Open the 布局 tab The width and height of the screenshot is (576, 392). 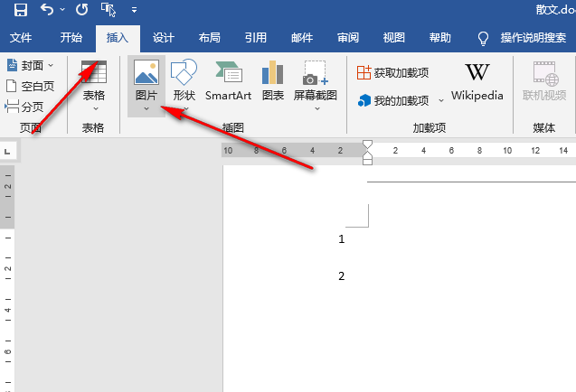click(x=210, y=37)
